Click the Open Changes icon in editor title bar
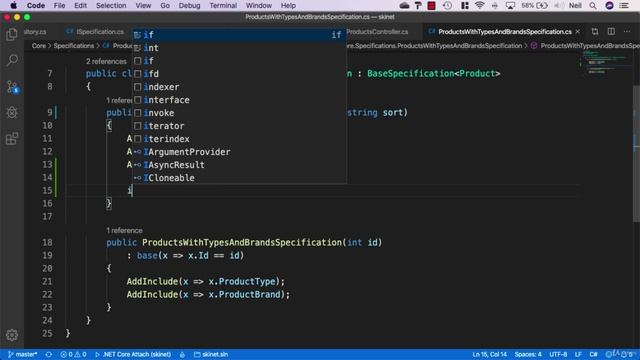Viewport: 640px width, 360px height. pyautogui.click(x=595, y=31)
